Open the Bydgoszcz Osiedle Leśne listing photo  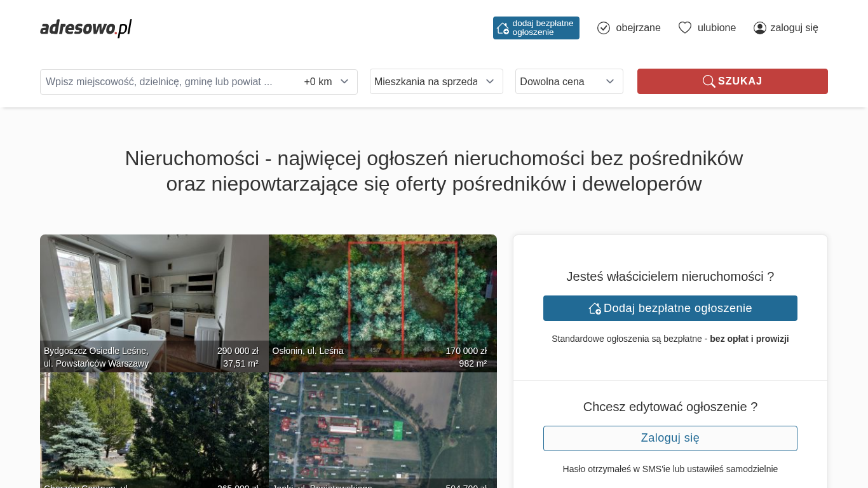coord(154,292)
